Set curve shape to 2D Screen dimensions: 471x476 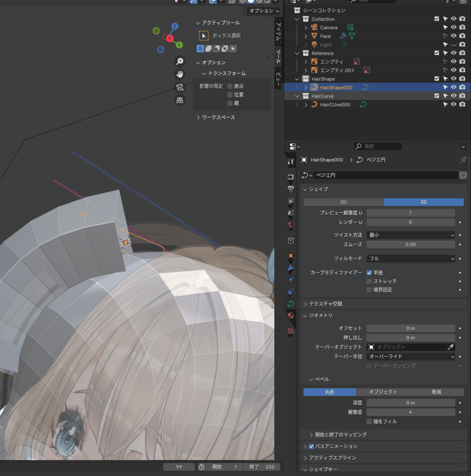coord(343,202)
